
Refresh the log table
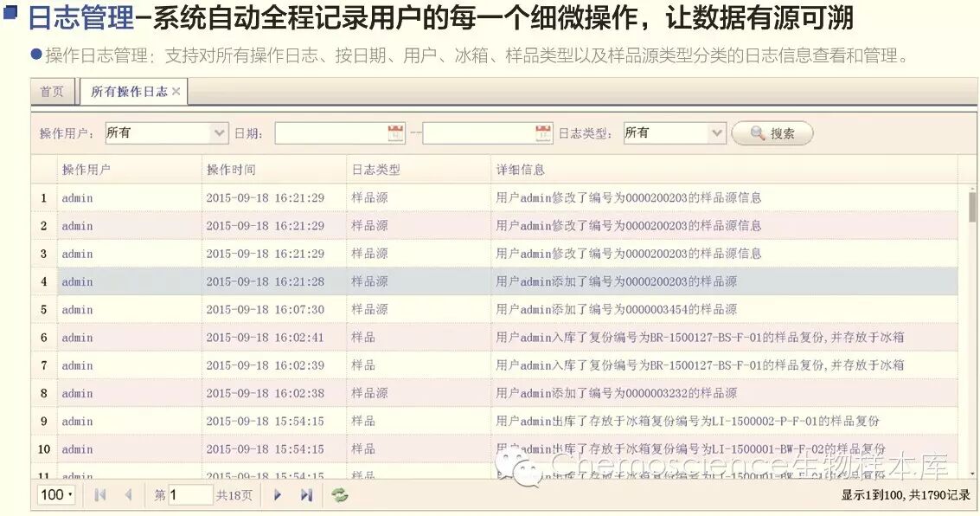tap(339, 494)
